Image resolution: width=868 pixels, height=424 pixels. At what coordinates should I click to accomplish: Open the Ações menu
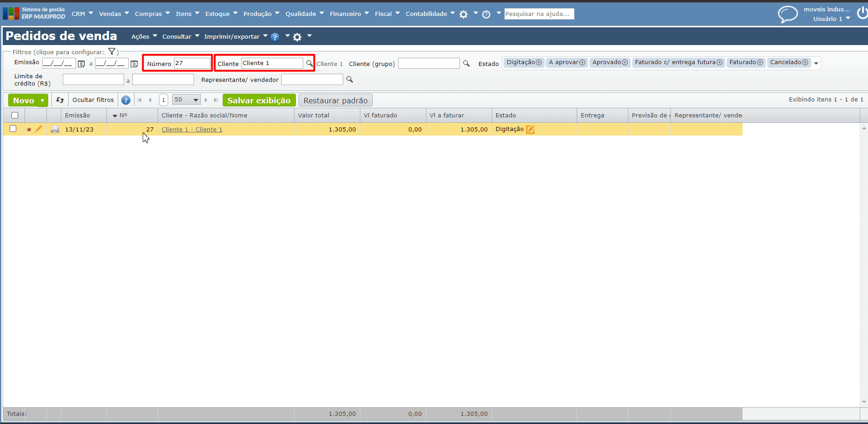click(x=144, y=36)
